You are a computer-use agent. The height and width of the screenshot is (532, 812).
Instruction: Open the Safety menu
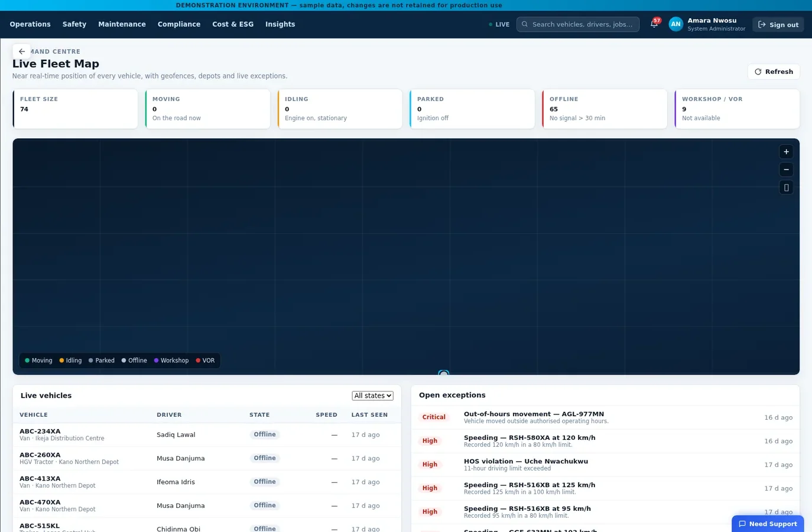click(74, 24)
